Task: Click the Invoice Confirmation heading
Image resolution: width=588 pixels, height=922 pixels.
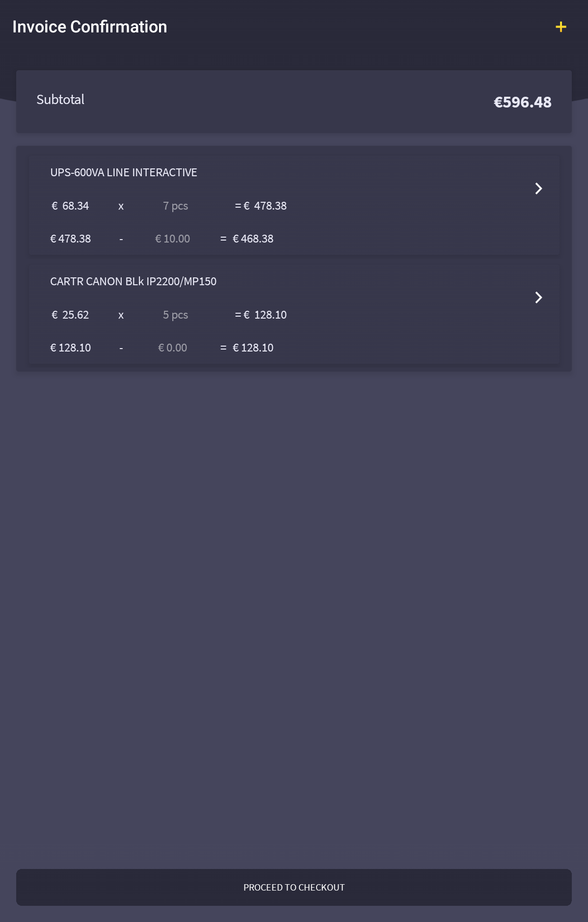Action: [89, 27]
